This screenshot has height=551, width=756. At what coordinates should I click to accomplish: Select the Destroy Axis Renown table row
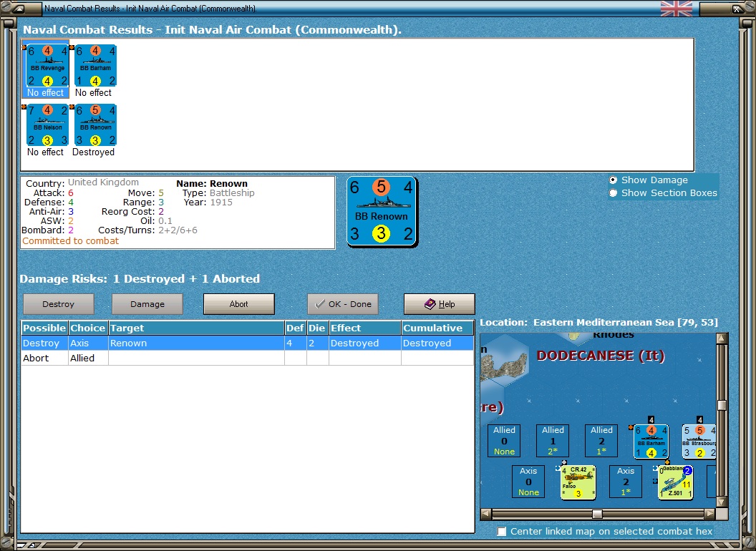point(247,343)
